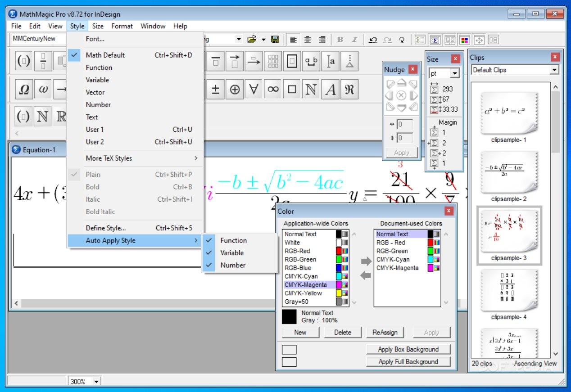Image resolution: width=571 pixels, height=392 pixels.
Task: Click the refresh/redraw arrow icon
Action: click(402, 40)
